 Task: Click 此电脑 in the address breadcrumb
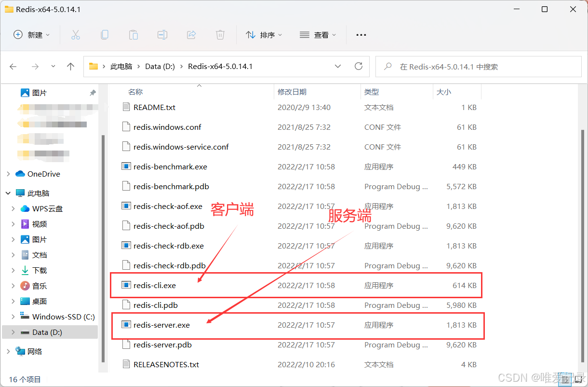(121, 67)
